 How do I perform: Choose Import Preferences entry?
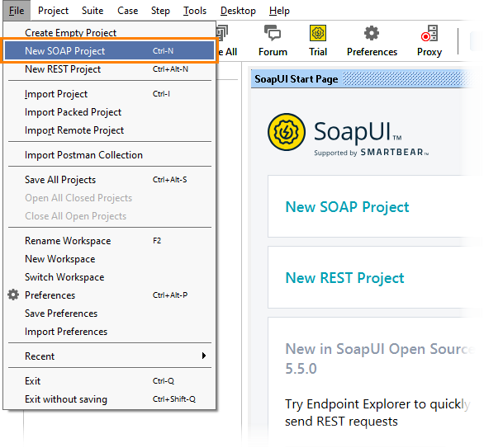pos(110,332)
